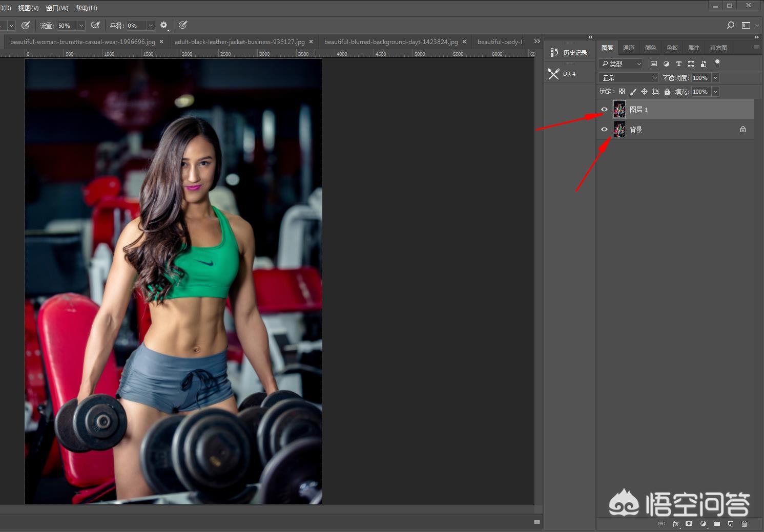Screen dimensions: 764x532
Task: Open the fx layer styles menu
Action: (675, 524)
